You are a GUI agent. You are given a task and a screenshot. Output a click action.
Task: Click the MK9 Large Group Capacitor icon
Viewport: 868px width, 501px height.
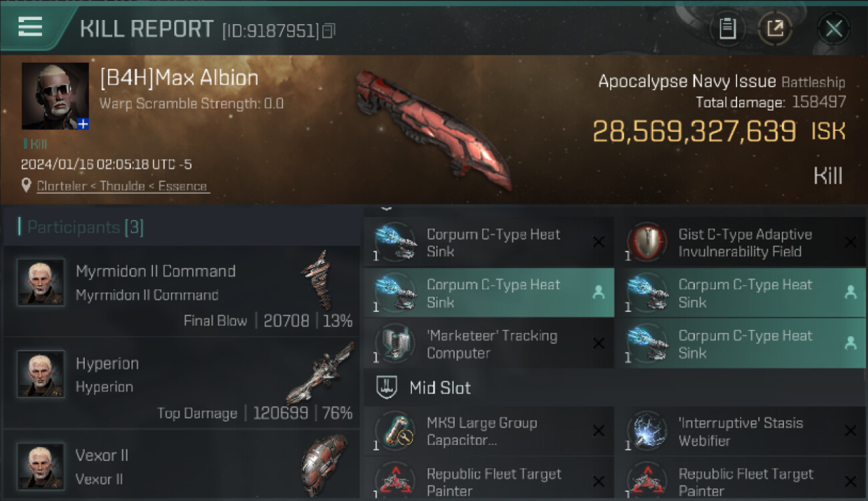click(393, 432)
